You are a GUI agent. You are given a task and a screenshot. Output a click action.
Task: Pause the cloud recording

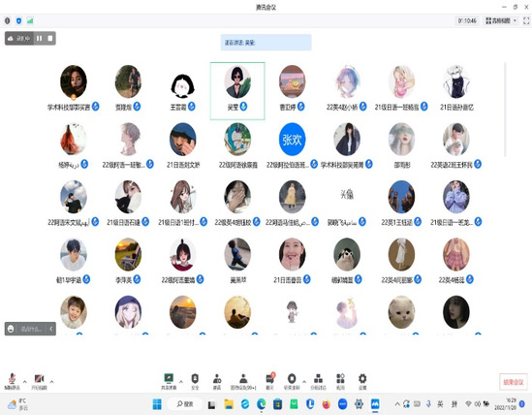[40, 39]
